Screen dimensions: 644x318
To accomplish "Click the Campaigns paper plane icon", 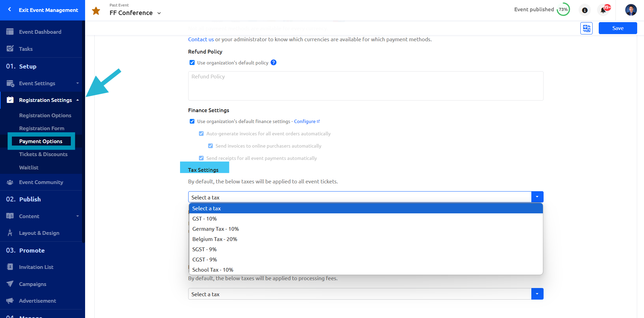I will (x=10, y=284).
